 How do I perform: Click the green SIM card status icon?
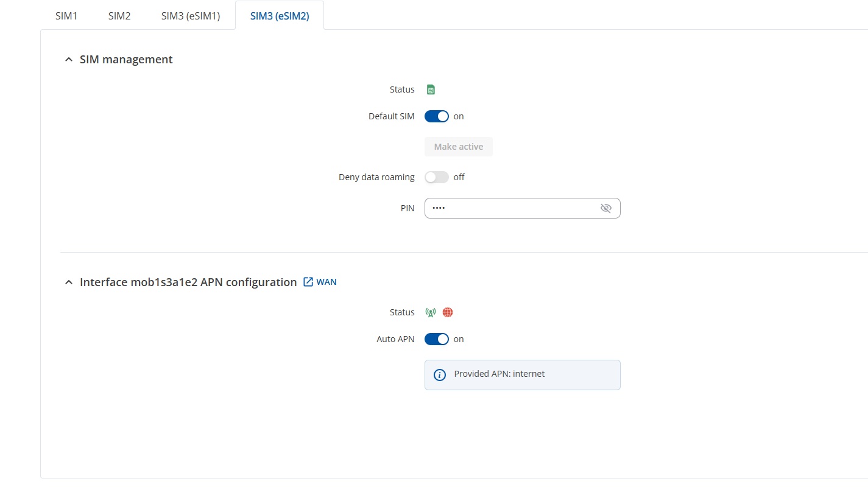(x=431, y=89)
